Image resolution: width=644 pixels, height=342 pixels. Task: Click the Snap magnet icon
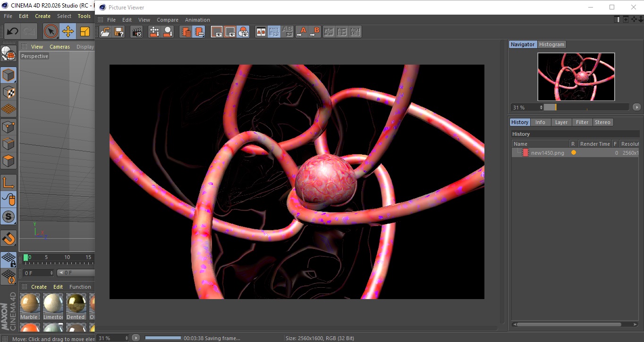(x=8, y=238)
